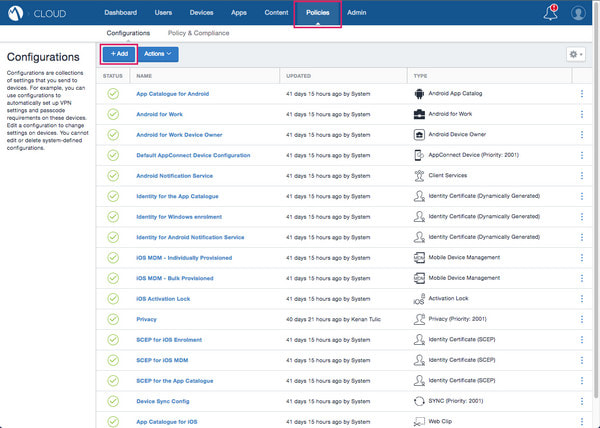The image size is (600, 428).
Task: Open the user profile avatar icon
Action: pyautogui.click(x=578, y=13)
